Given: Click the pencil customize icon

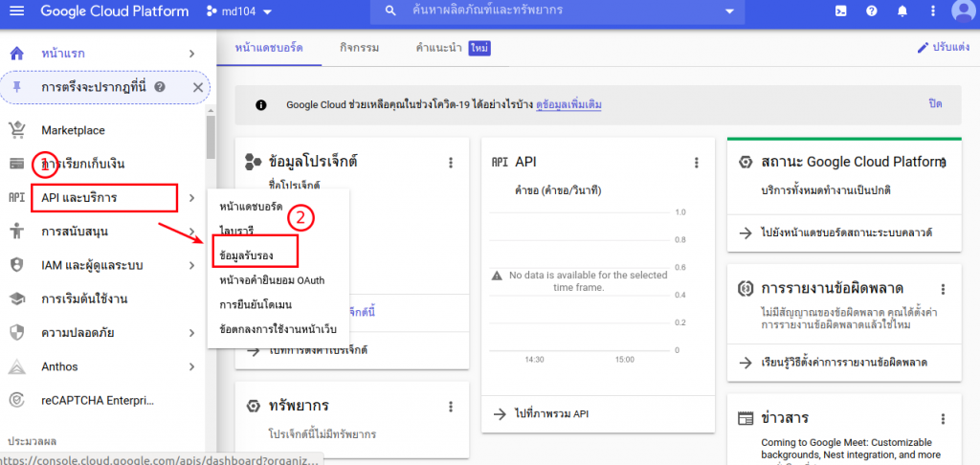Looking at the screenshot, I should [x=923, y=48].
